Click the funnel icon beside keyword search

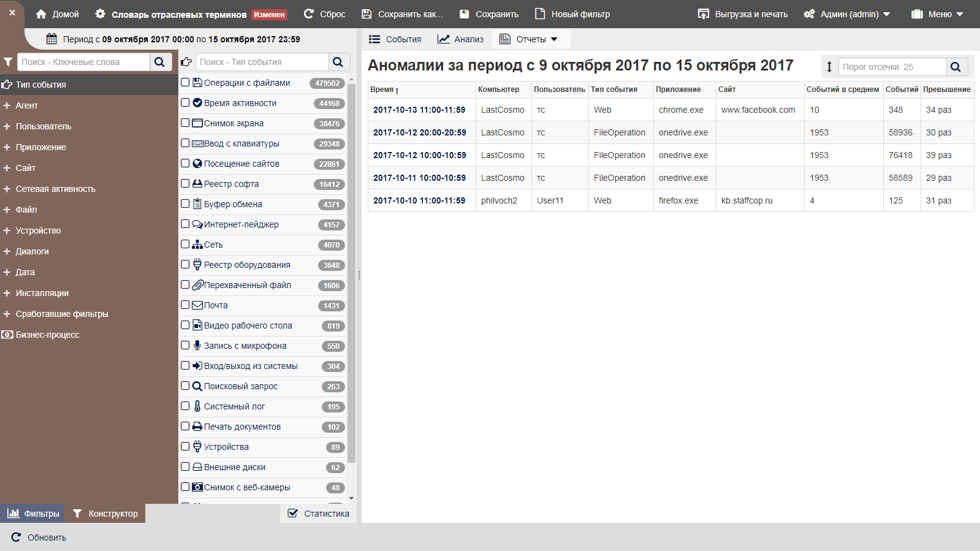pyautogui.click(x=8, y=62)
